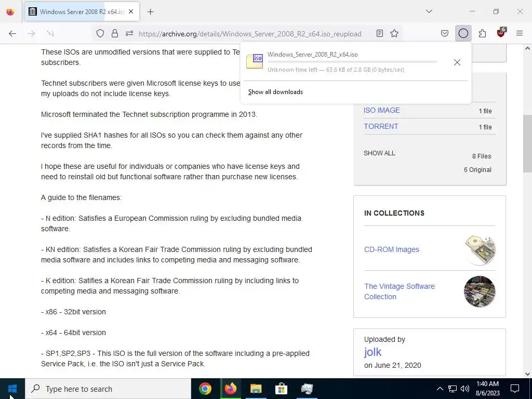This screenshot has height=399, width=532.
Task: Go back to the previous page
Action: coord(12,33)
